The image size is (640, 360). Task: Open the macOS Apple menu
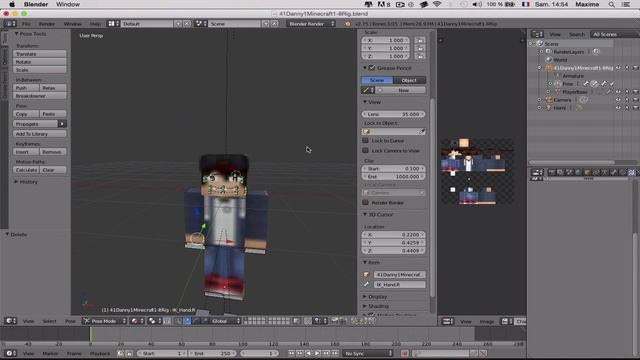(12, 4)
